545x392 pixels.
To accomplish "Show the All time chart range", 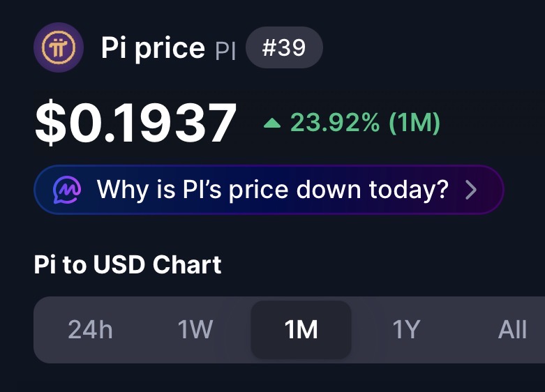I will tap(512, 329).
